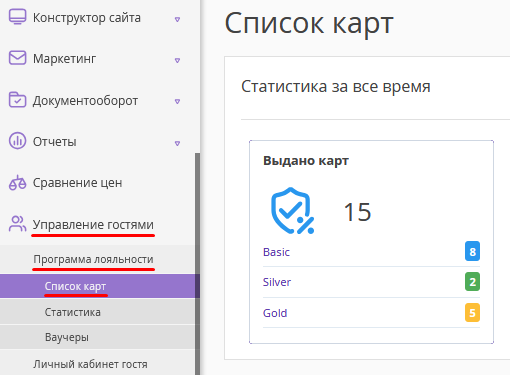Expand the Маркетинг dropdown arrow

coord(177,60)
